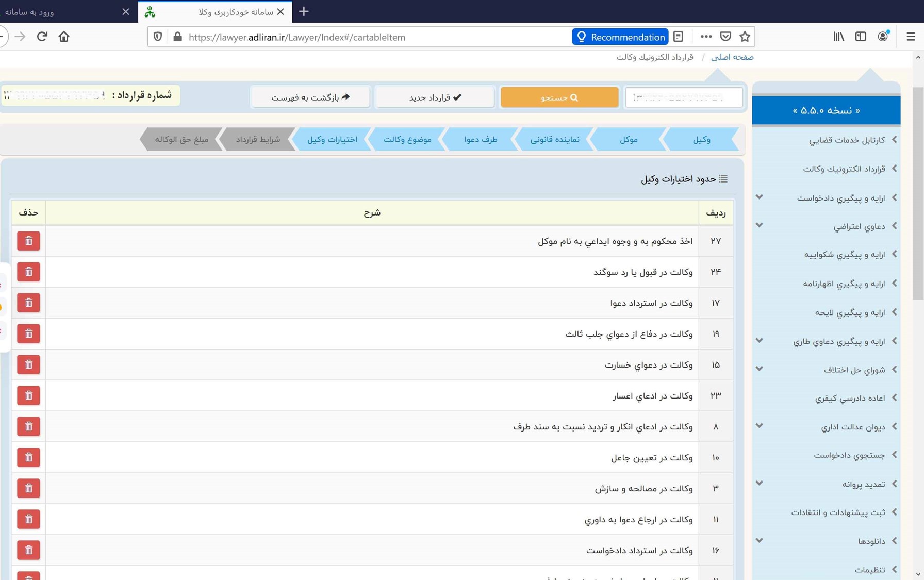924x580 pixels.
Task: Expand شورای حل اختلاف menu
Action: coord(759,369)
